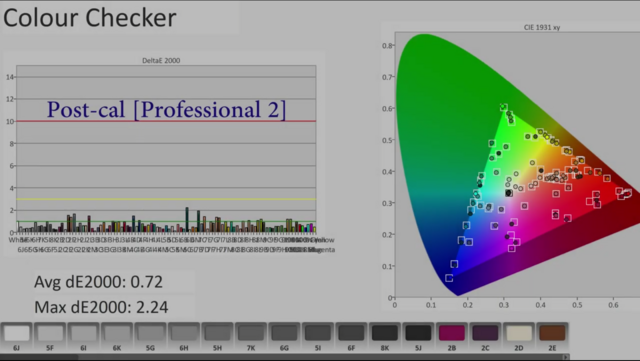Image resolution: width=640 pixels, height=361 pixels.
Task: Select the 6K colour swatch
Action: click(117, 333)
